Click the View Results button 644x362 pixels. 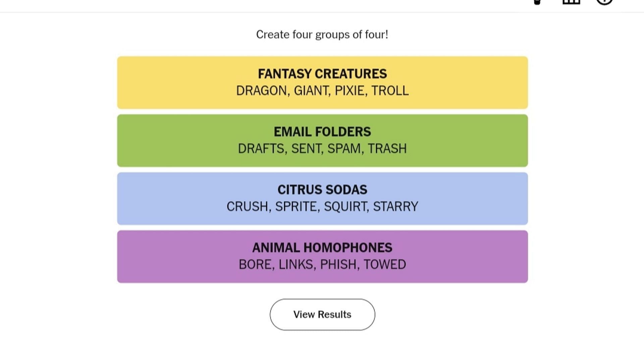(x=322, y=314)
